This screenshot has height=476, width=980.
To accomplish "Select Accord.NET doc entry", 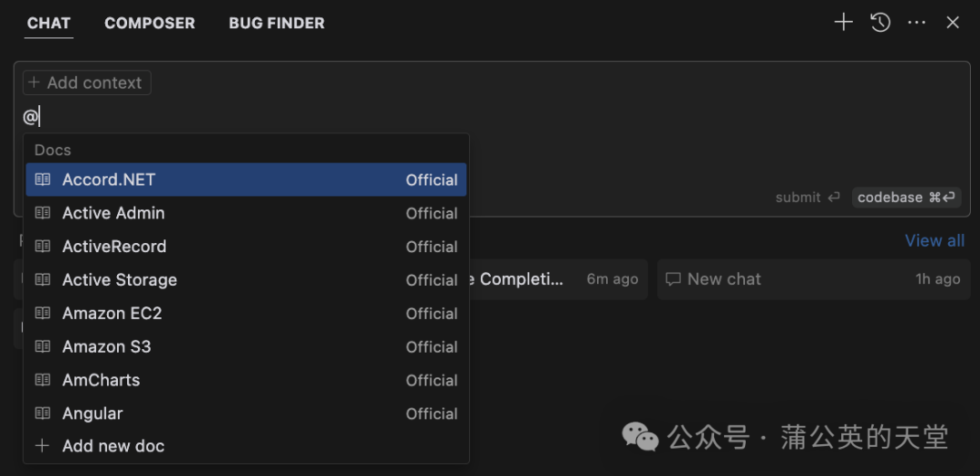I will (246, 180).
